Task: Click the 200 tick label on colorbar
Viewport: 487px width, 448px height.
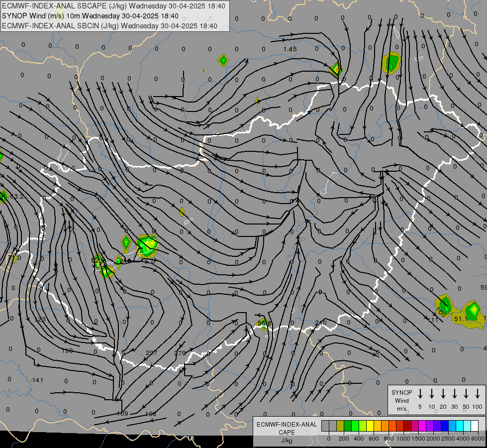Action: tap(344, 439)
